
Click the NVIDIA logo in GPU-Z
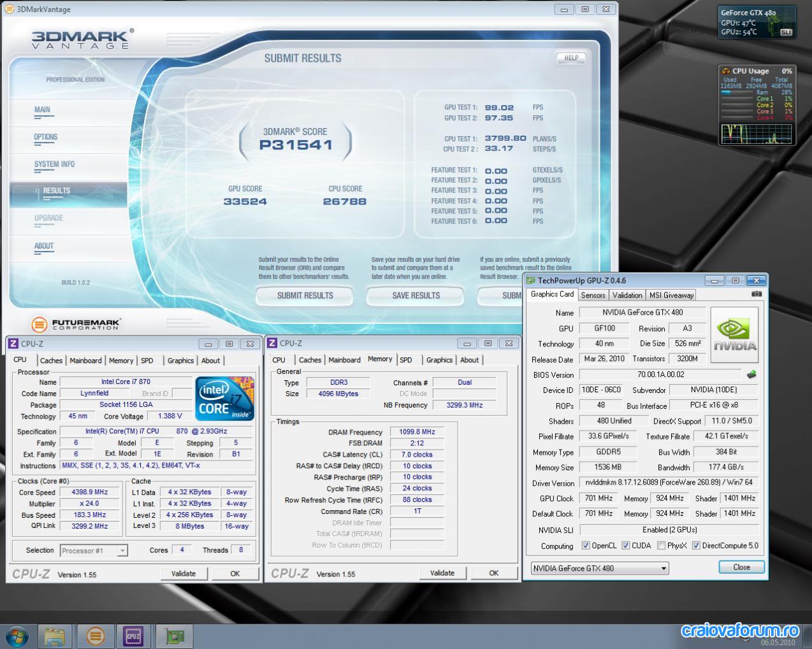735,335
